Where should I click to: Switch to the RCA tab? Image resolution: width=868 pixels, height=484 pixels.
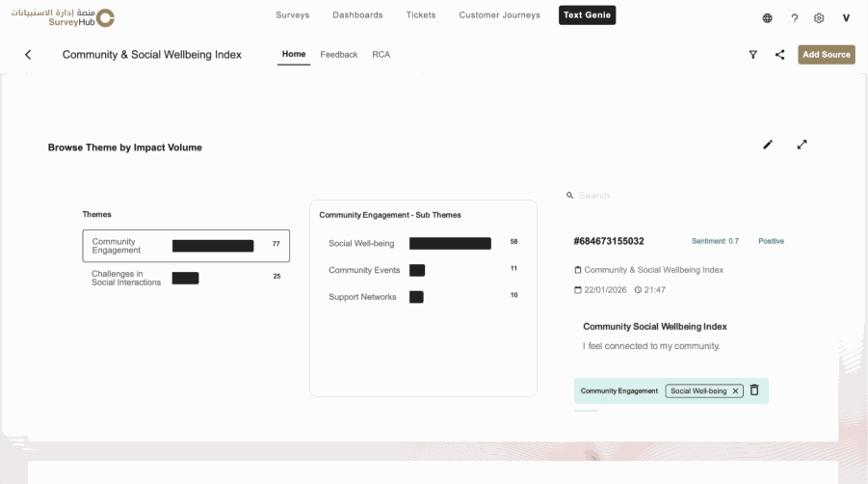click(x=381, y=54)
